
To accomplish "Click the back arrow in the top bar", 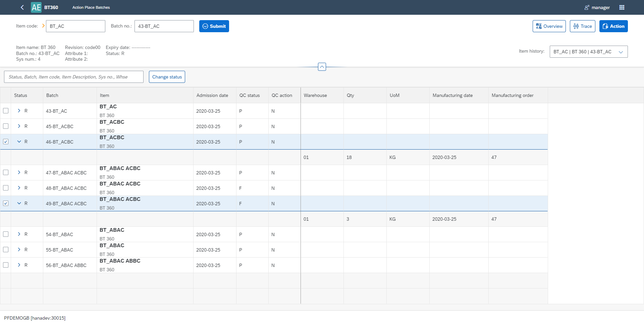I will click(22, 7).
